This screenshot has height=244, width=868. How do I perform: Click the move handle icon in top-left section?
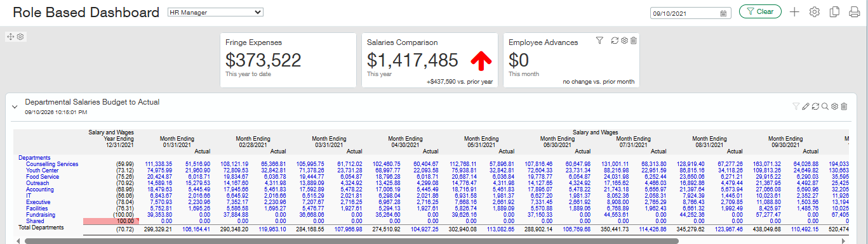[10, 37]
